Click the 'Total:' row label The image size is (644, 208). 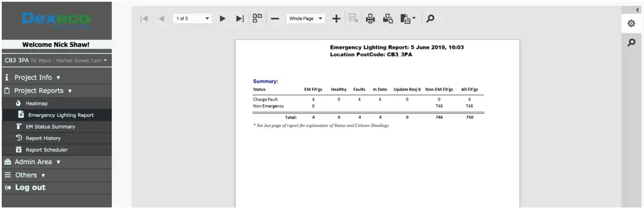pos(291,118)
